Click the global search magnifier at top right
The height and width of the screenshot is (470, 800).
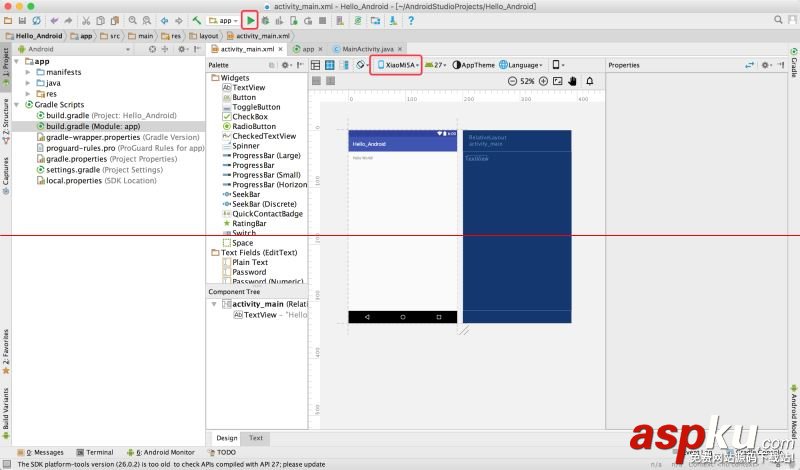click(x=778, y=19)
